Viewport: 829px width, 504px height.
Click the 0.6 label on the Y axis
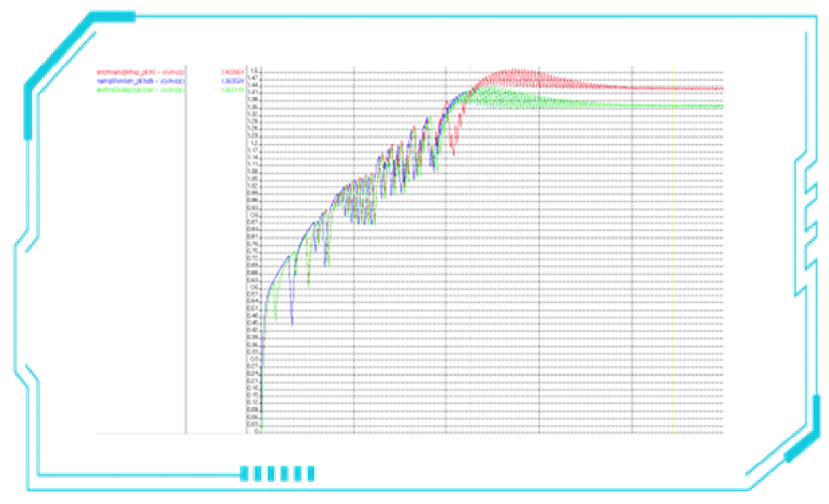pos(254,287)
